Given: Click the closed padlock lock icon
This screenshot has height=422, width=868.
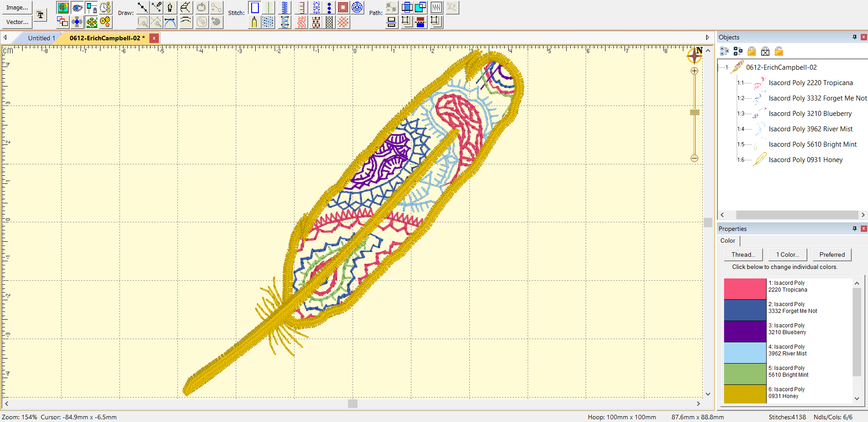Looking at the screenshot, I should (x=752, y=51).
